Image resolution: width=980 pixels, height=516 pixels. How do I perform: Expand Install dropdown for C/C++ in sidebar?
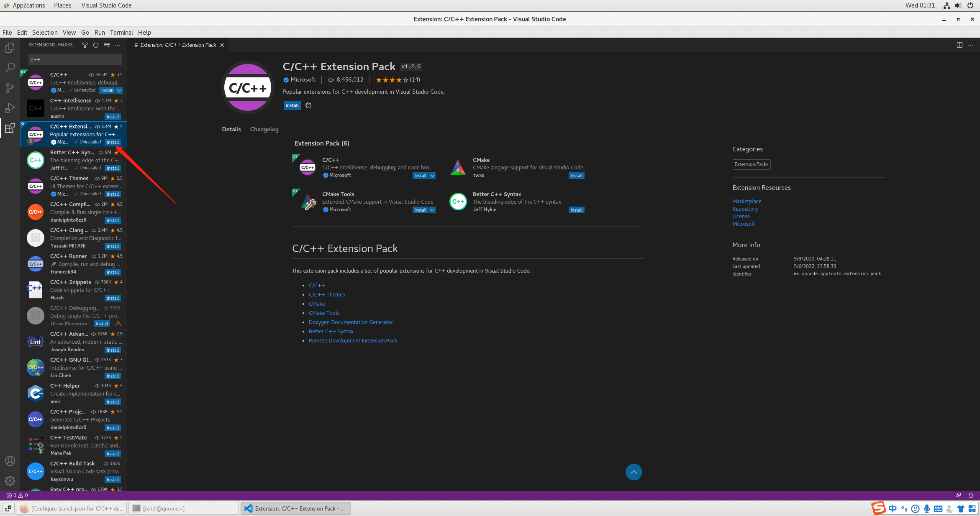[120, 90]
